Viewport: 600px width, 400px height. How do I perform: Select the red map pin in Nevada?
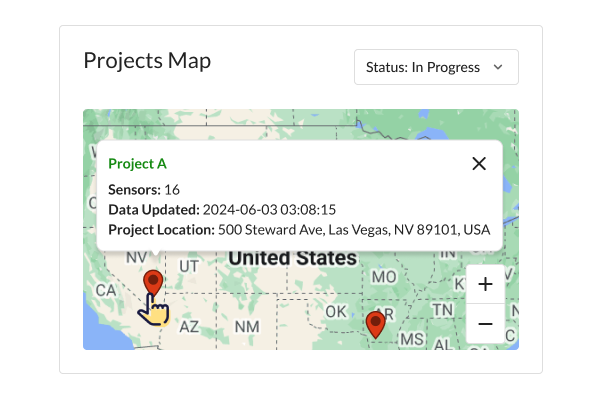(x=153, y=282)
